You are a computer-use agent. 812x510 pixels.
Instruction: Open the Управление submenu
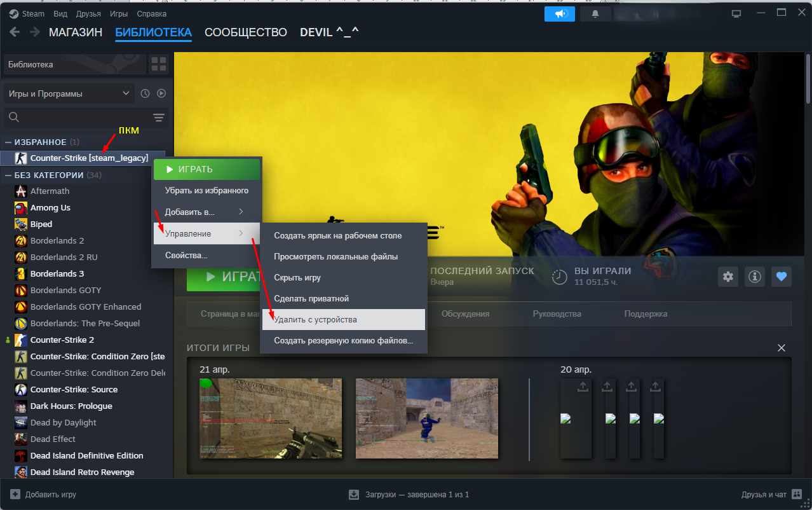click(206, 233)
